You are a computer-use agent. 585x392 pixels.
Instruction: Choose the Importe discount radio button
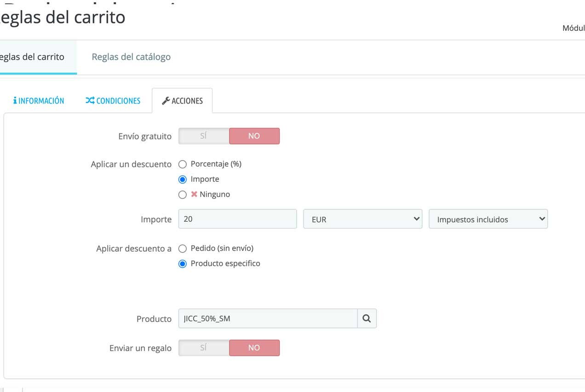183,179
